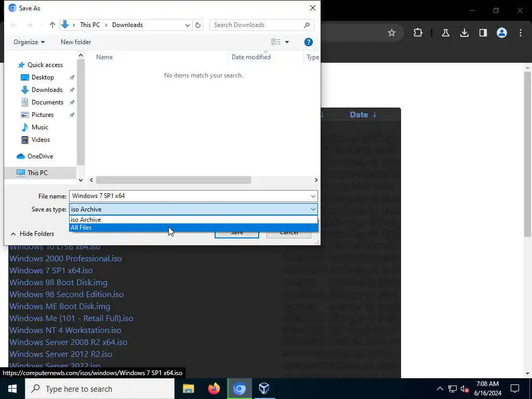Open Windows 98 Second Edition.iso link
Viewport: 532px width, 399px height.
click(66, 294)
